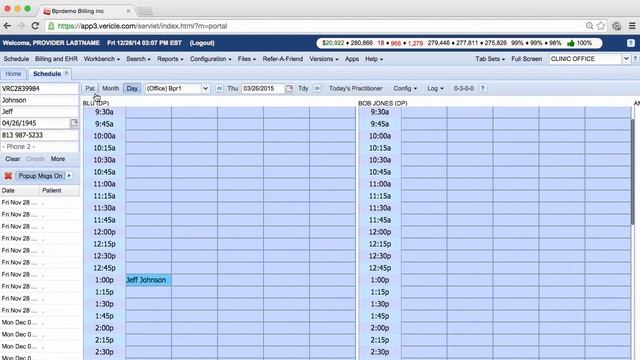Viewport: 640px width, 360px height.
Task: Click the question mark after 0-3-0-0
Action: 482,88
